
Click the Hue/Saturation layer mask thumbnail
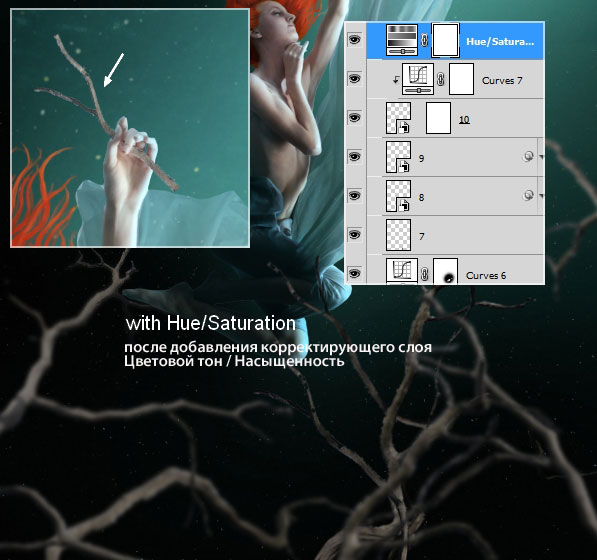pyautogui.click(x=445, y=40)
